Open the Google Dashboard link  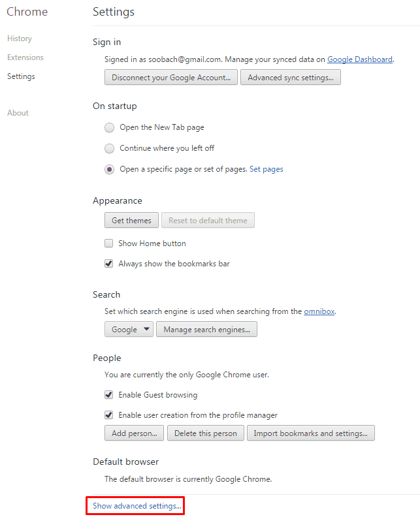[x=360, y=59]
